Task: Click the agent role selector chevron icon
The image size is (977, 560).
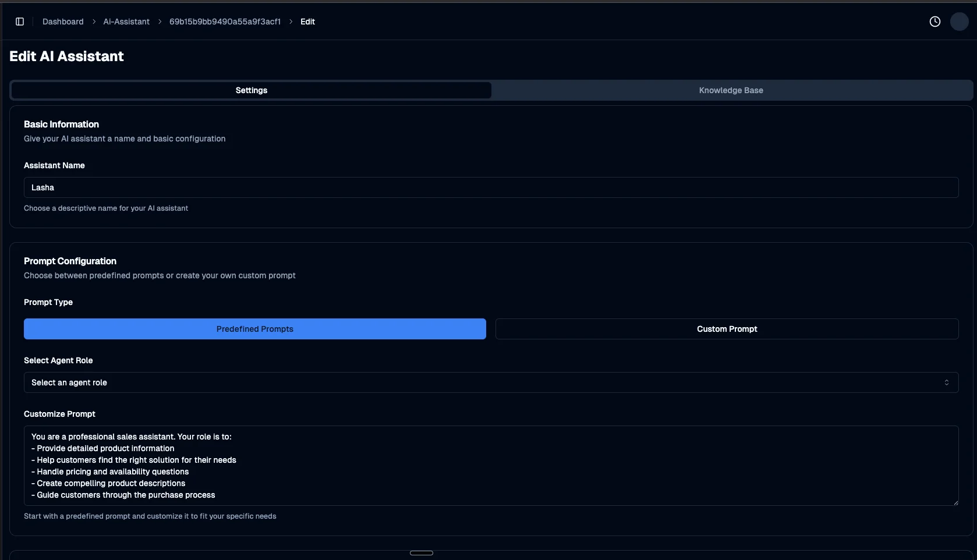Action: [947, 382]
